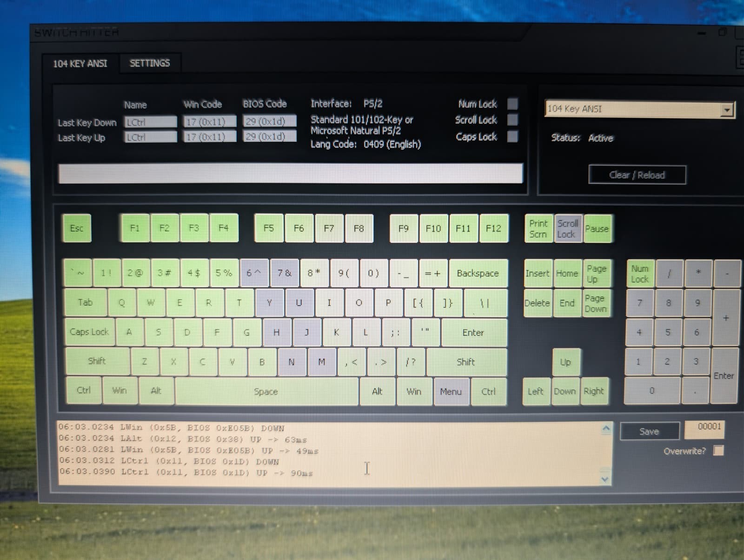Restore the Switch Hitter window
The width and height of the screenshot is (744, 560).
(x=723, y=33)
